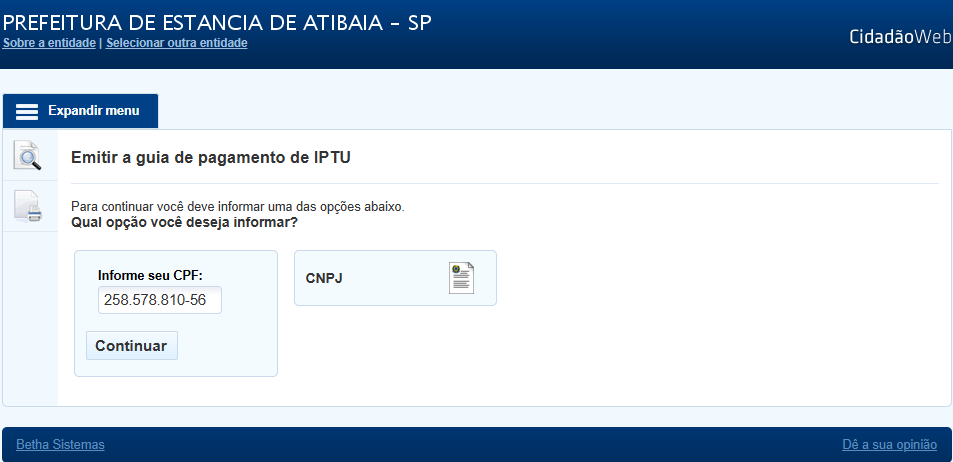The height and width of the screenshot is (462, 953).
Task: Click the Prefeitura de Estancia de Atibaia title
Action: 217,22
